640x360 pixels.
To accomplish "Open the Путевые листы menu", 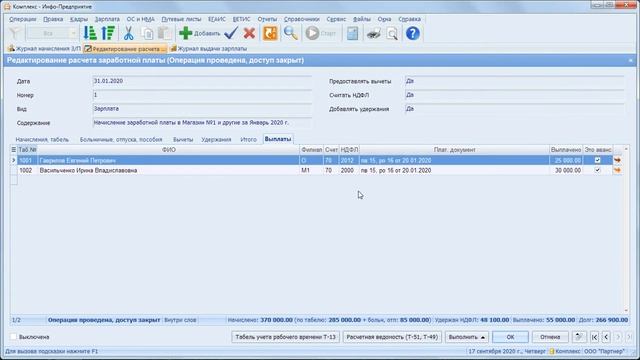I will pos(181,19).
